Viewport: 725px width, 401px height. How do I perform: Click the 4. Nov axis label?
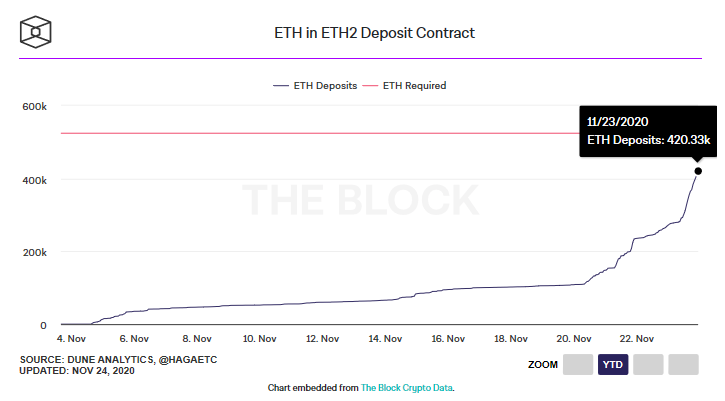coord(71,339)
